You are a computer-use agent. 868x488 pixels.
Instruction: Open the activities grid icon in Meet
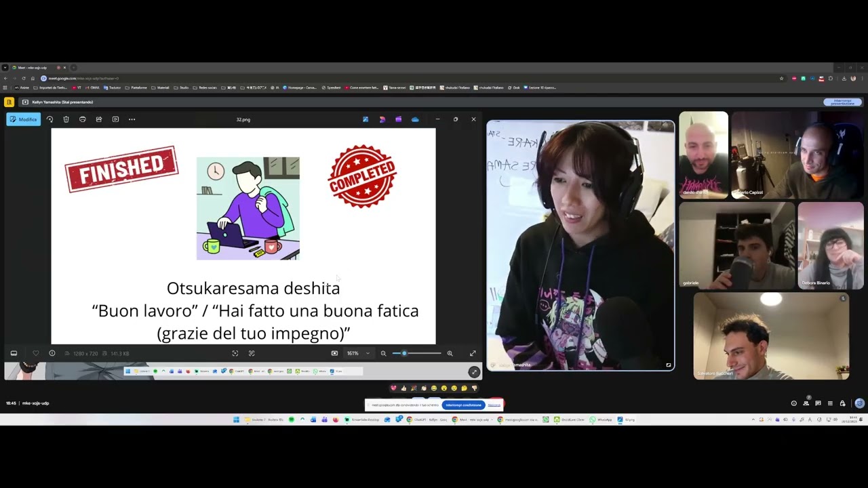click(x=830, y=403)
